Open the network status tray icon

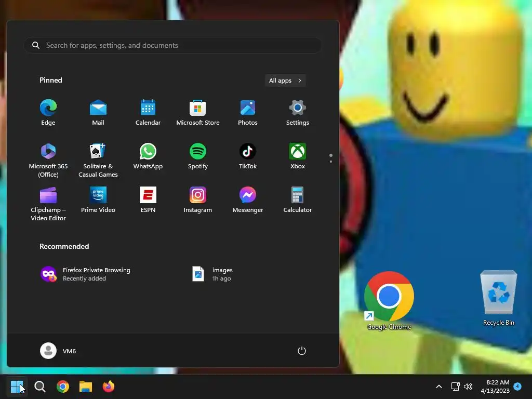(455, 387)
